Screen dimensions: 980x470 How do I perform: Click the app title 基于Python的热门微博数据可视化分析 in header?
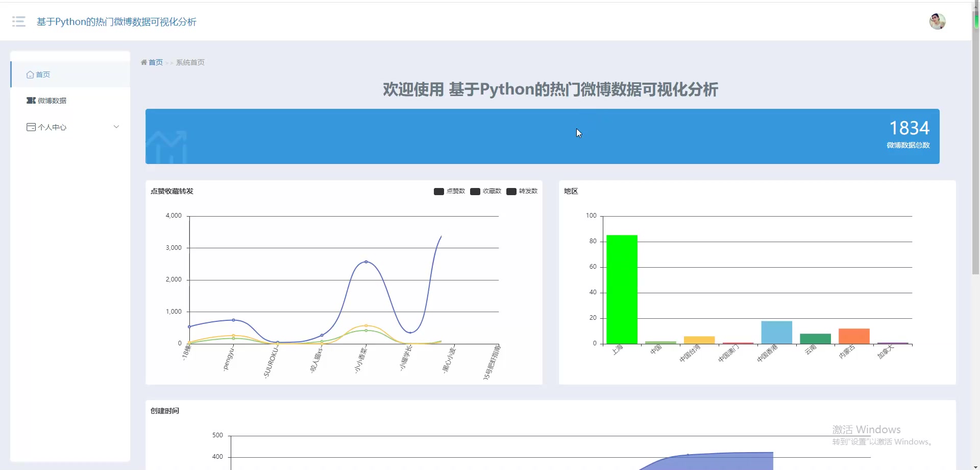116,22
